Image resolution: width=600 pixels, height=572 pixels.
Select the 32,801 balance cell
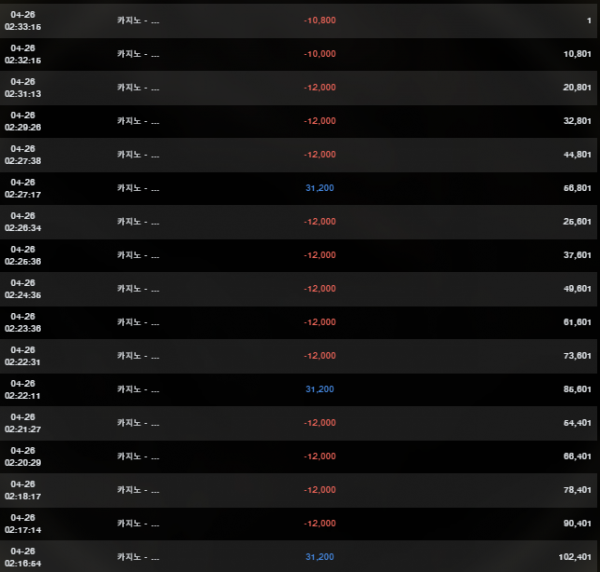(x=579, y=121)
